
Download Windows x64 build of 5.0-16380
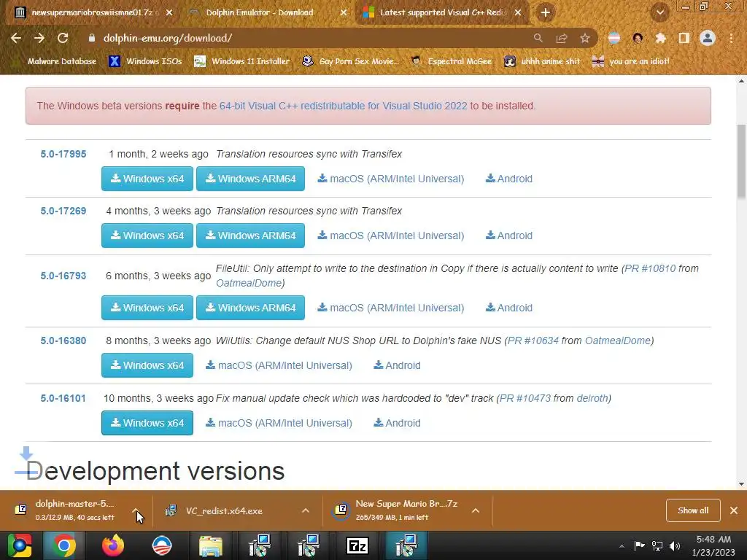[147, 366]
